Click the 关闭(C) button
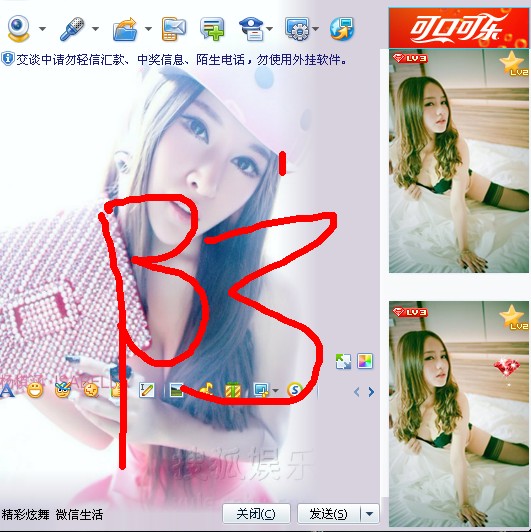The height and width of the screenshot is (532, 531). [256, 514]
